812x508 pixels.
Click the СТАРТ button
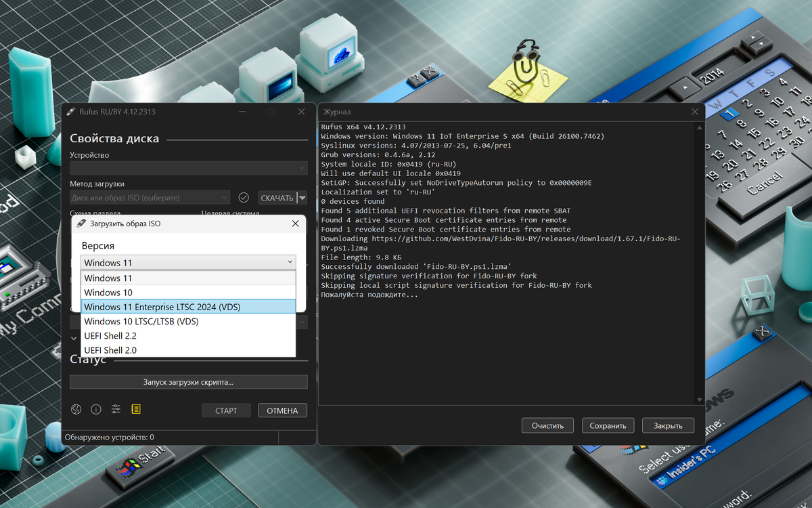pyautogui.click(x=226, y=410)
